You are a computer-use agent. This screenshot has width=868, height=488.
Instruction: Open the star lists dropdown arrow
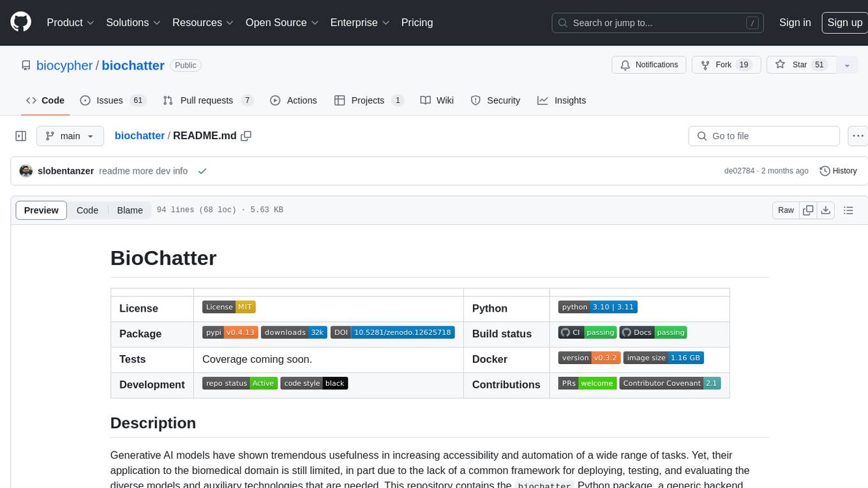(847, 65)
